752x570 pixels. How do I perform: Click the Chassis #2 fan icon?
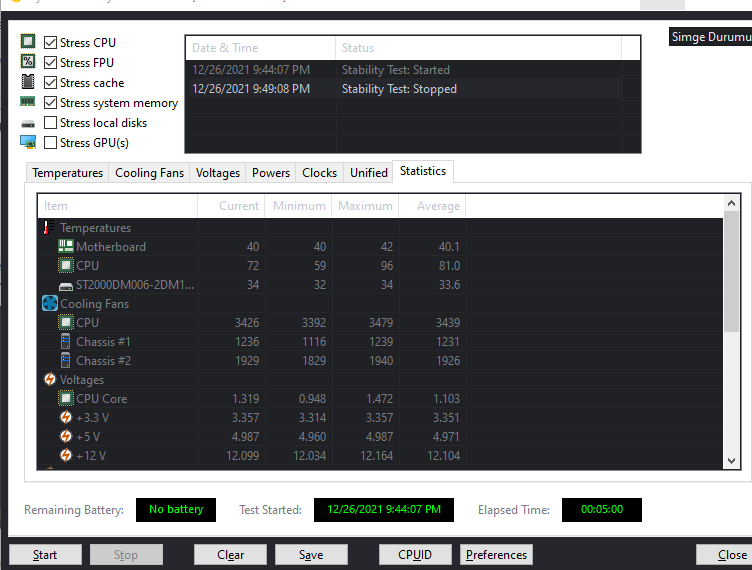pos(66,360)
